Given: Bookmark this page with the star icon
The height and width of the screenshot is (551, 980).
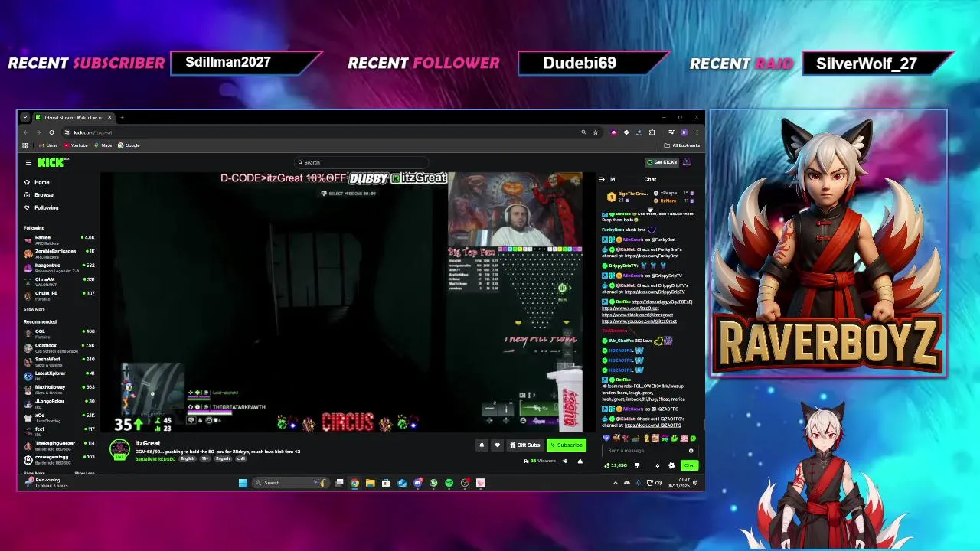Looking at the screenshot, I should coord(596,132).
